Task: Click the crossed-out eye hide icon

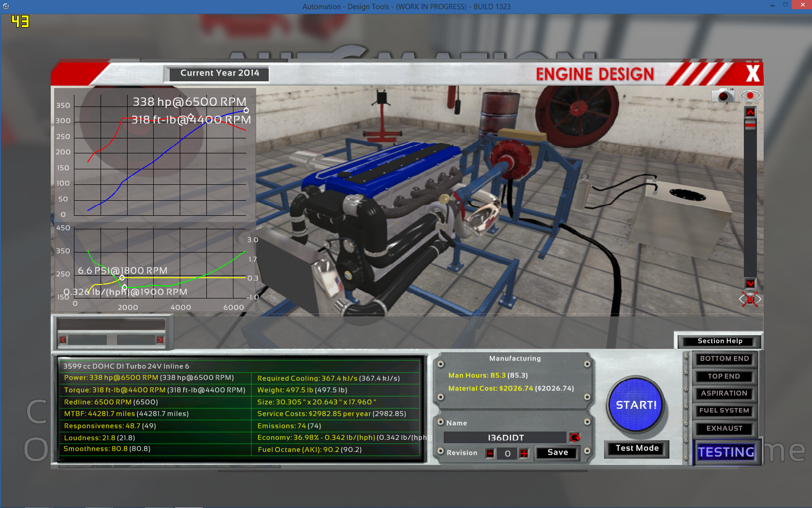Action: point(750,299)
